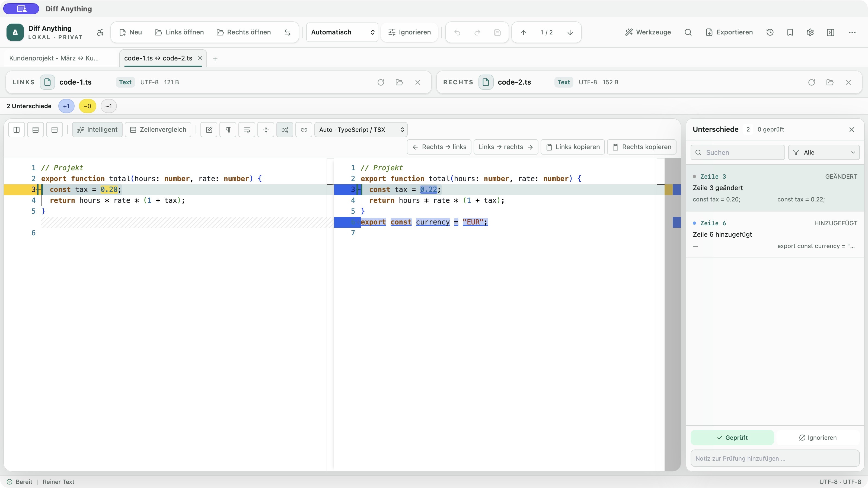Viewport: 868px width, 488px height.
Task: Toggle the side panel layout icon
Action: click(831, 32)
